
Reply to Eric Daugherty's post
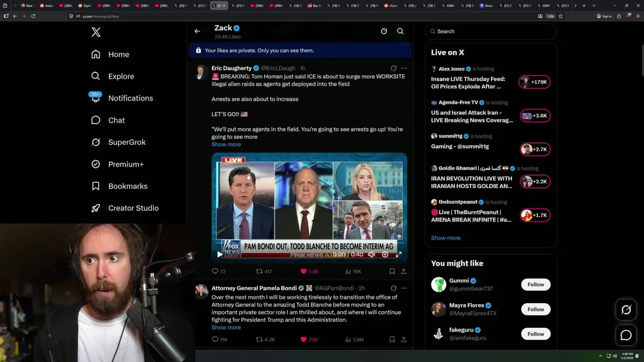(x=219, y=271)
